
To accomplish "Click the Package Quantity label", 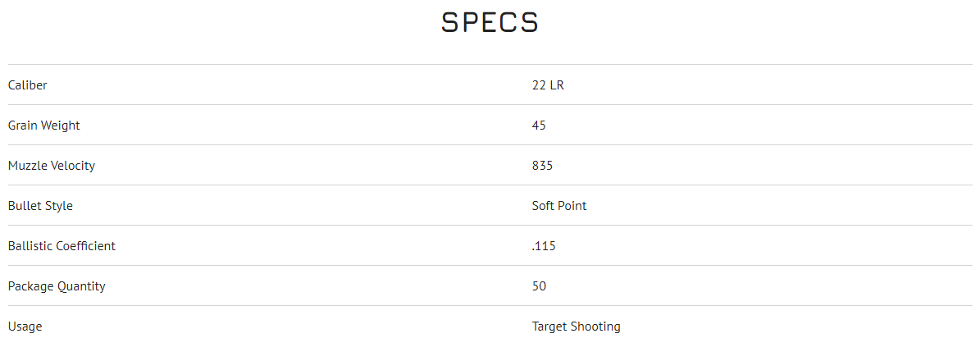I will click(57, 286).
